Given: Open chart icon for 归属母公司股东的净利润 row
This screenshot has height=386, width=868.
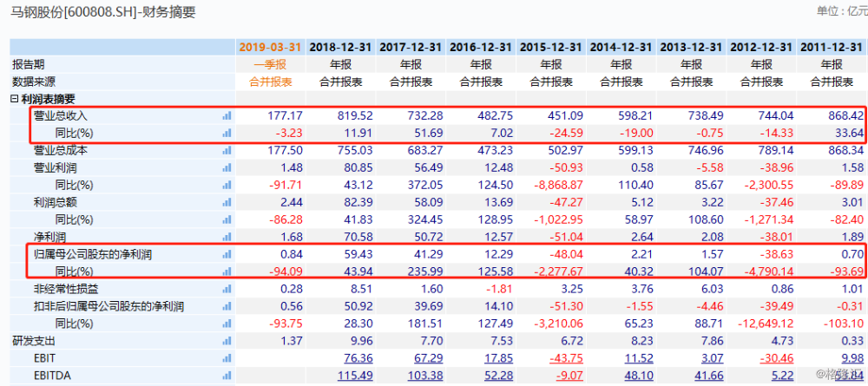Looking at the screenshot, I should 227,254.
